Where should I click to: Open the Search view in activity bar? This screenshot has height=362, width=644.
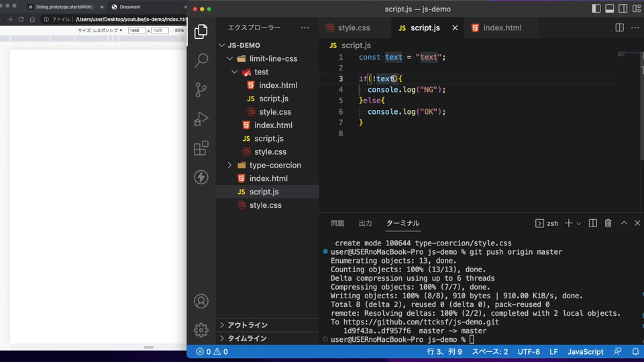(201, 60)
